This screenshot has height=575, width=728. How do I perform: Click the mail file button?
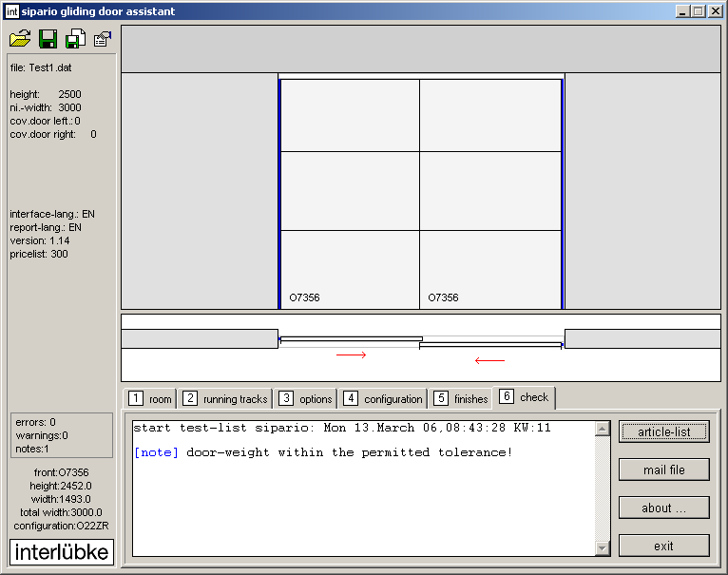[x=663, y=470]
